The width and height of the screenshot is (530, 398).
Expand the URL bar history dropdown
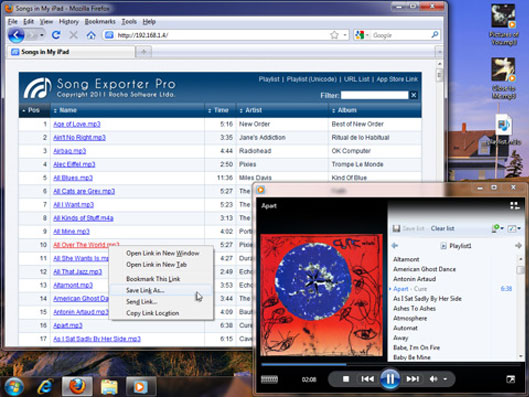point(345,35)
